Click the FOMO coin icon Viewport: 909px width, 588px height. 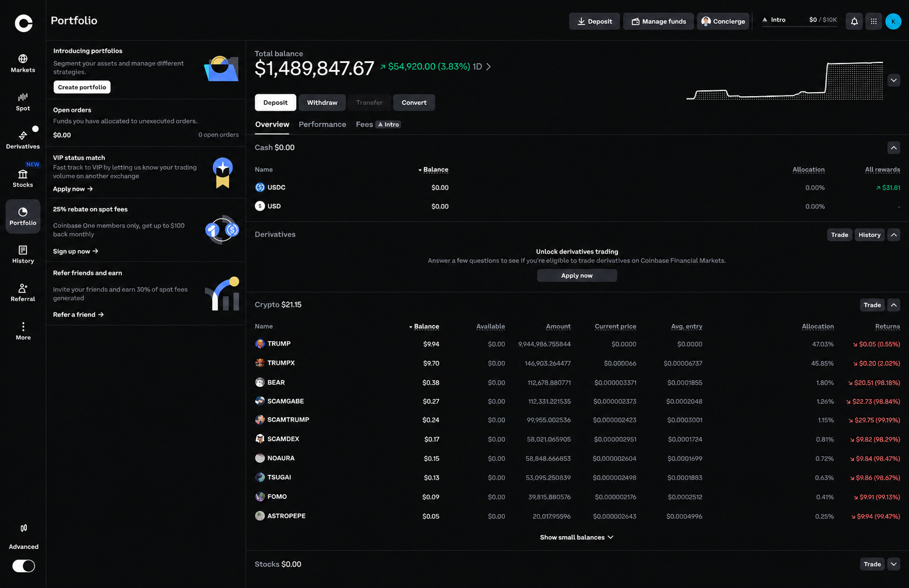coord(260,497)
